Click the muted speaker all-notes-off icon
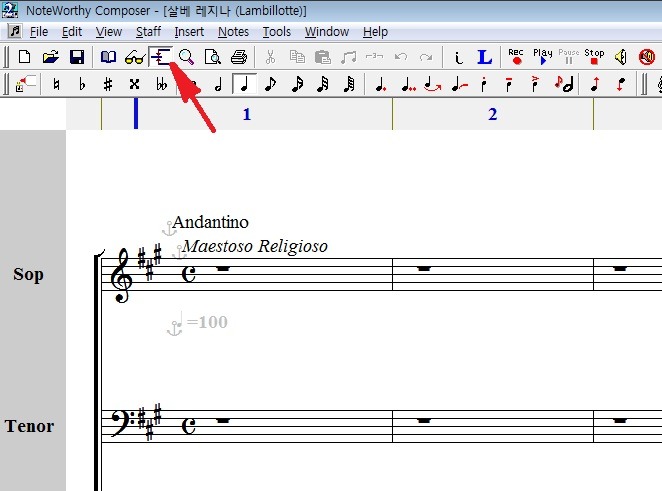Image resolution: width=662 pixels, height=491 pixels. 646,57
